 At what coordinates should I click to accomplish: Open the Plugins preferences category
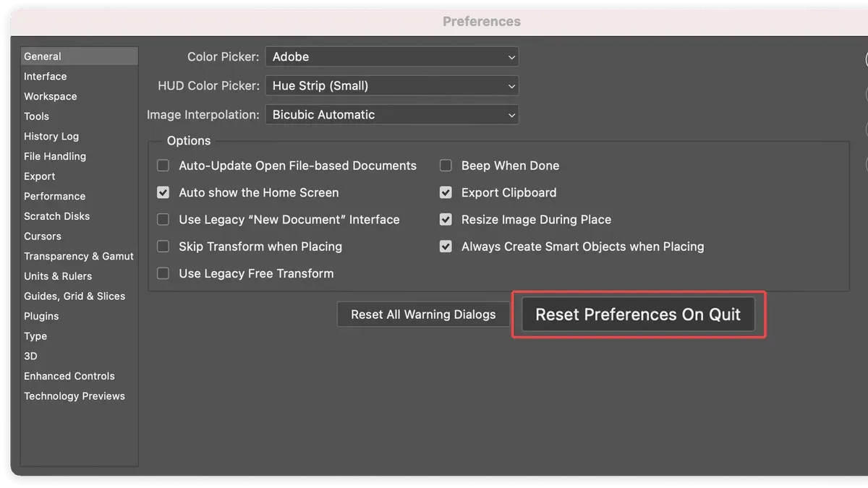click(x=80, y=317)
